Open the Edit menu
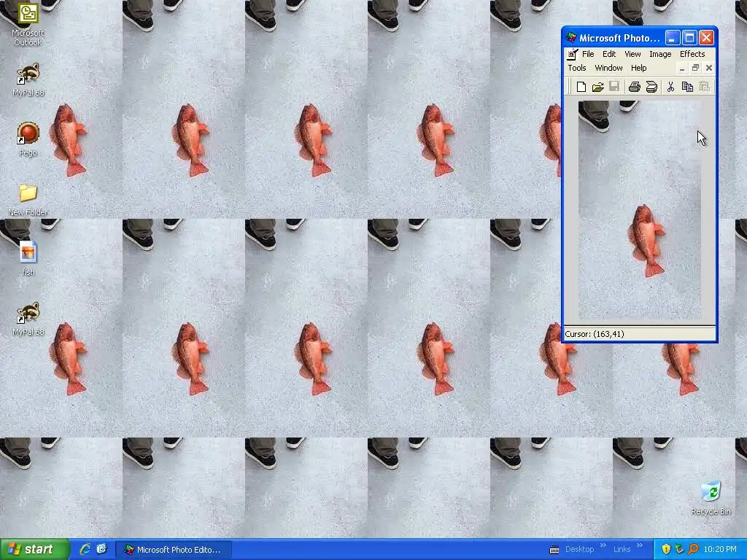This screenshot has height=560, width=747. (609, 54)
